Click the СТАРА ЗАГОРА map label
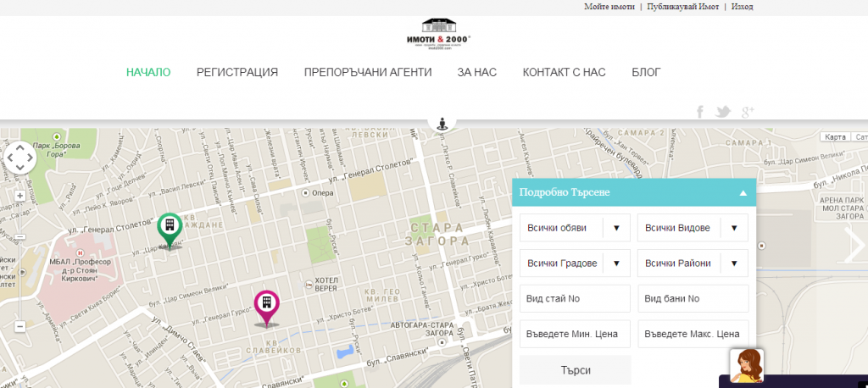868x388 pixels. [437, 235]
